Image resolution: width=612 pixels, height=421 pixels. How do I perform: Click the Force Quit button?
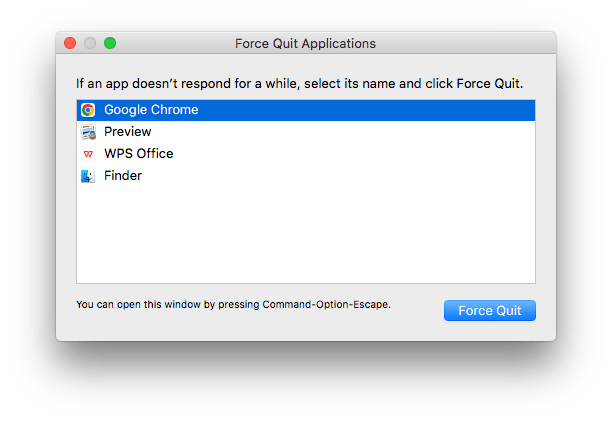[489, 311]
